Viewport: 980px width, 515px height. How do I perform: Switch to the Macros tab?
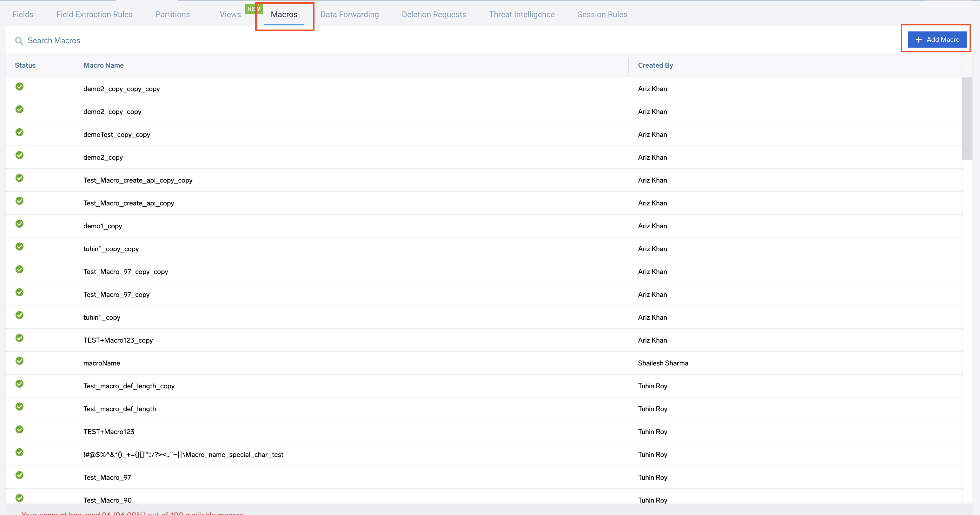(x=284, y=15)
